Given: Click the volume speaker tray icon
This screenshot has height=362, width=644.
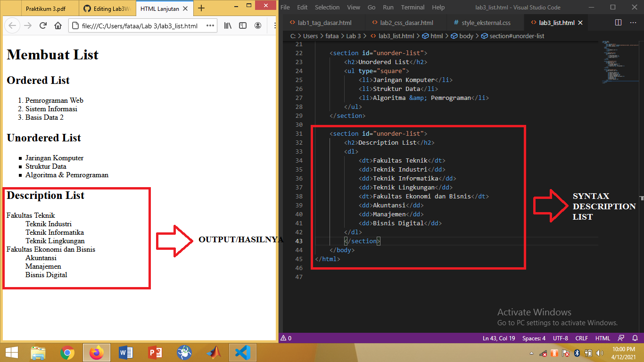Looking at the screenshot, I should click(x=600, y=353).
